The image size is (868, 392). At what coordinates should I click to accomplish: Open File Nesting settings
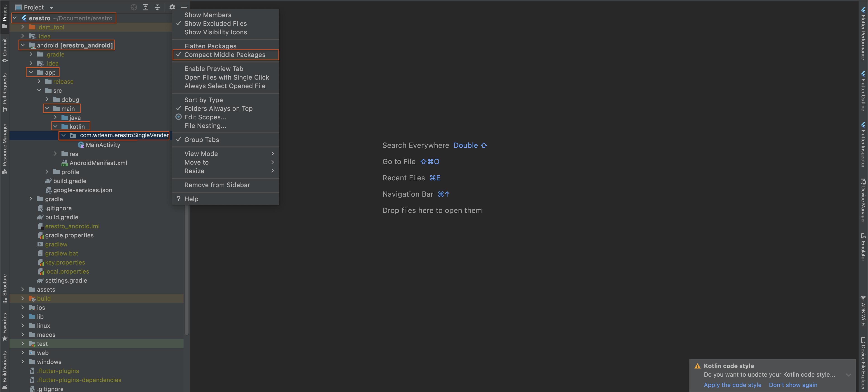225,126
